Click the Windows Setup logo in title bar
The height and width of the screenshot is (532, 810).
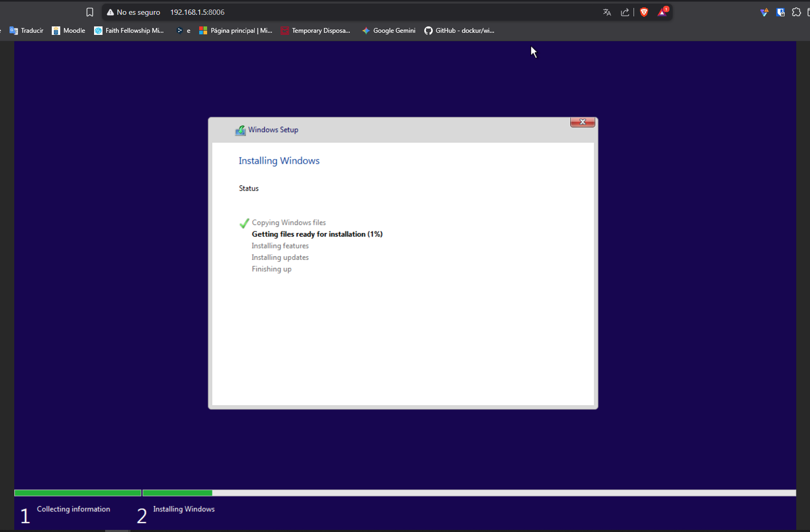click(x=240, y=129)
